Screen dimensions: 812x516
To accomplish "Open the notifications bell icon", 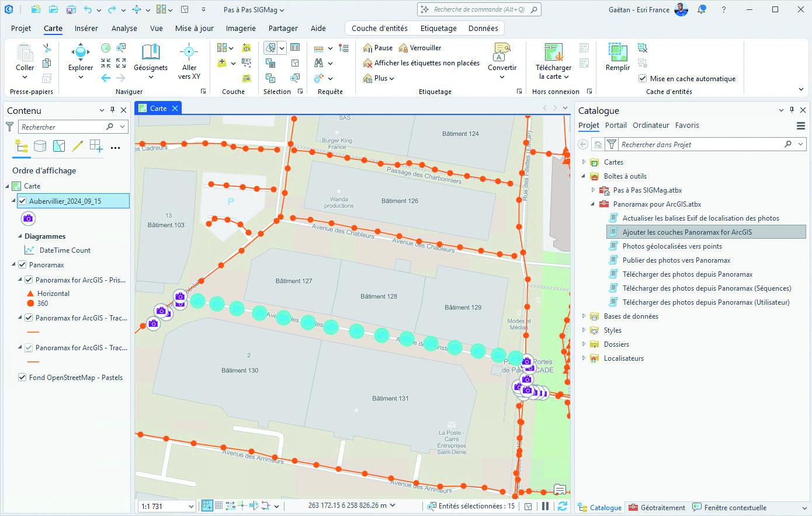I will [x=702, y=9].
